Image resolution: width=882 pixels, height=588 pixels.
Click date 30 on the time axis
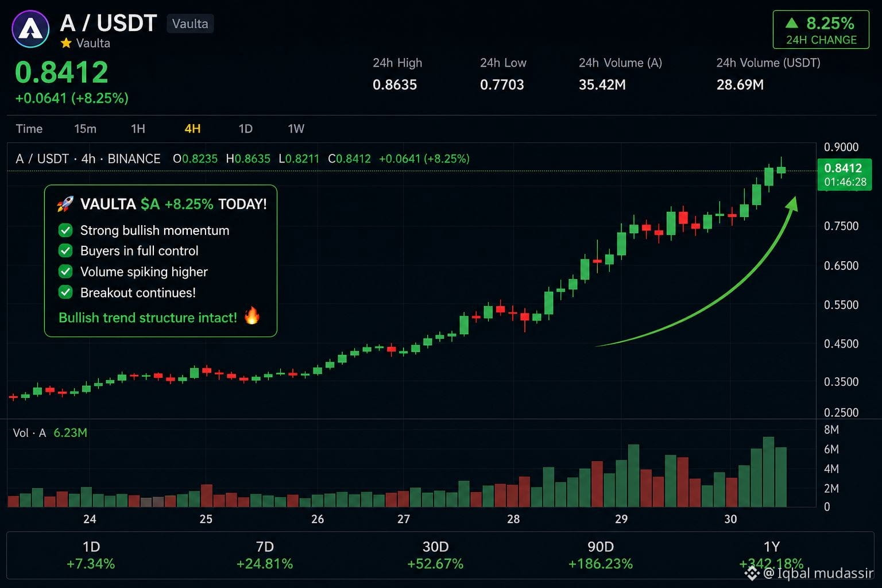pos(730,519)
